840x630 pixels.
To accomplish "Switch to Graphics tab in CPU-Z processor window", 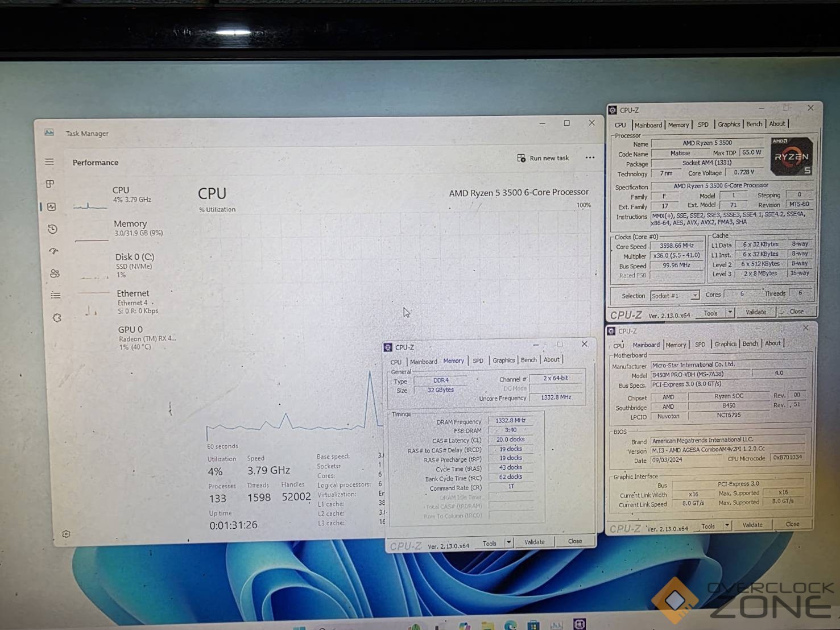I will tap(729, 125).
